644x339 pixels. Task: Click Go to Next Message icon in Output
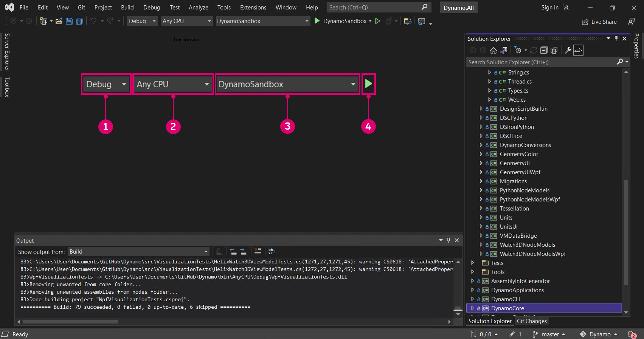pyautogui.click(x=244, y=251)
